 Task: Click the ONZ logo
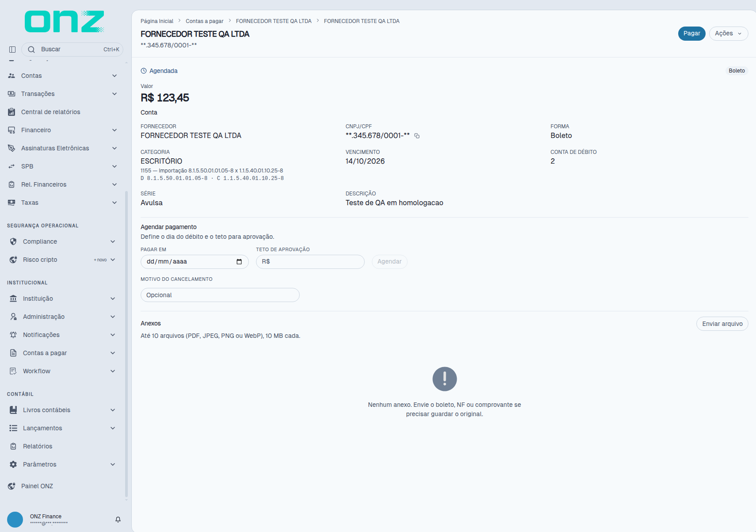click(x=65, y=21)
